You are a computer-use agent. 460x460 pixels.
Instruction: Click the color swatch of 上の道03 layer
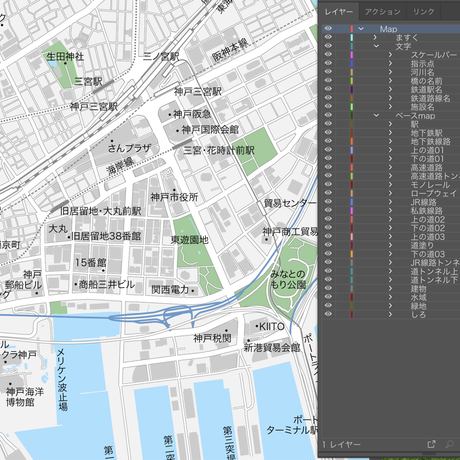(352, 236)
